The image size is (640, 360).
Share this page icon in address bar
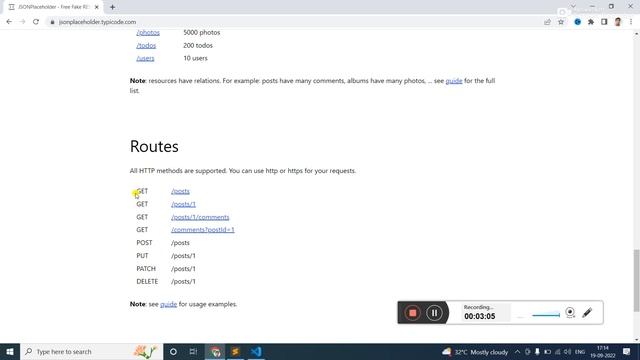[x=547, y=22]
